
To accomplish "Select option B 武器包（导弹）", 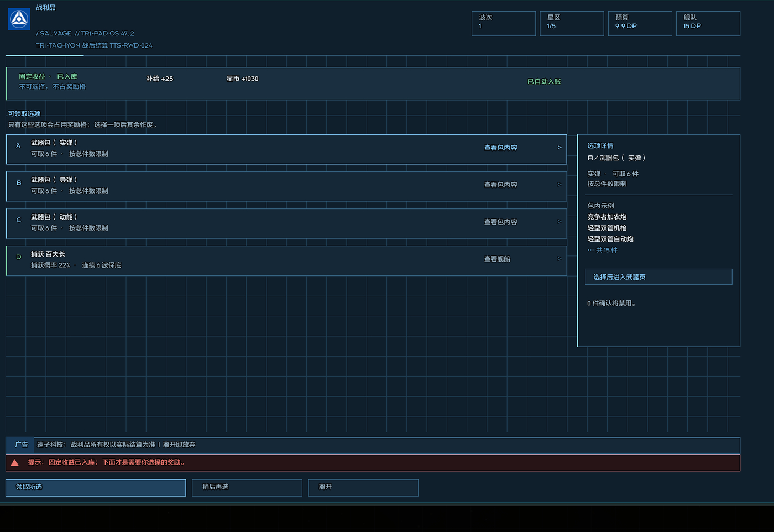I will [286, 186].
